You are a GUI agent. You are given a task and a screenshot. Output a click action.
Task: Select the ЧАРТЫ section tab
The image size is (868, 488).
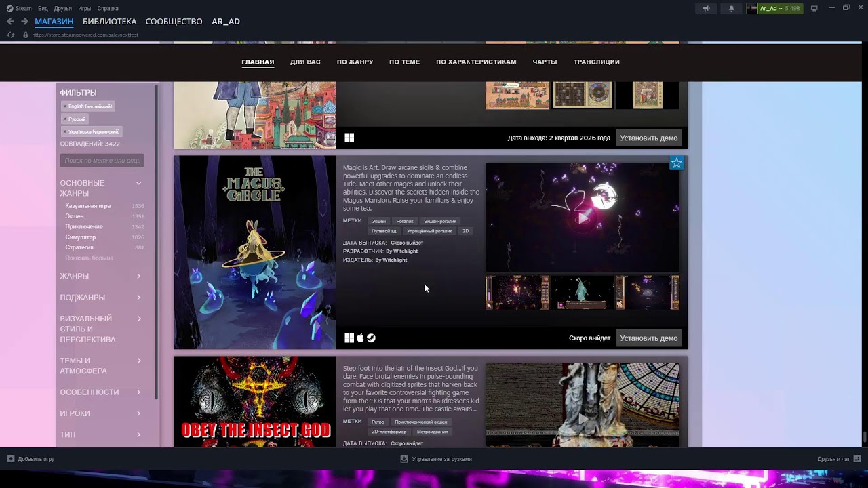545,62
